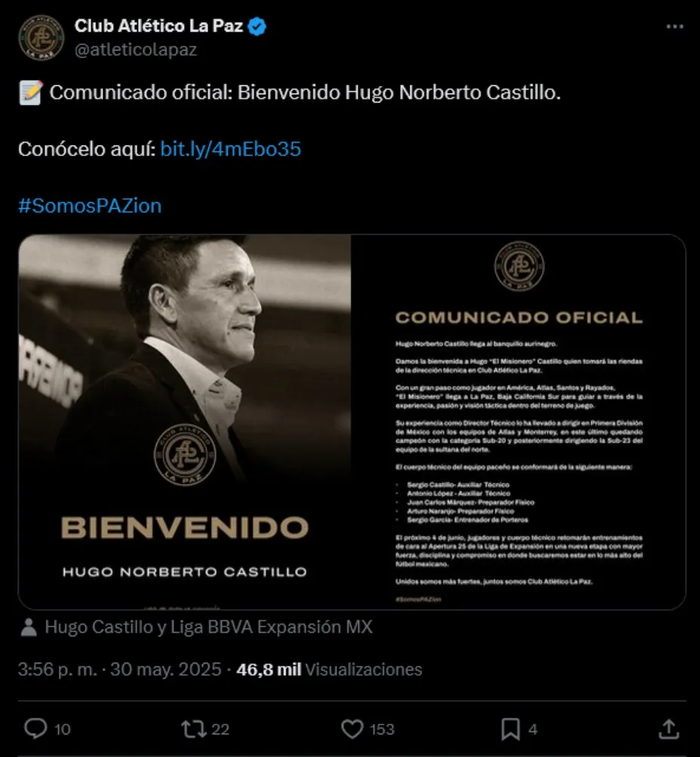This screenshot has width=700, height=757.
Task: Click the @atleticolapaz handle
Action: pos(136,50)
